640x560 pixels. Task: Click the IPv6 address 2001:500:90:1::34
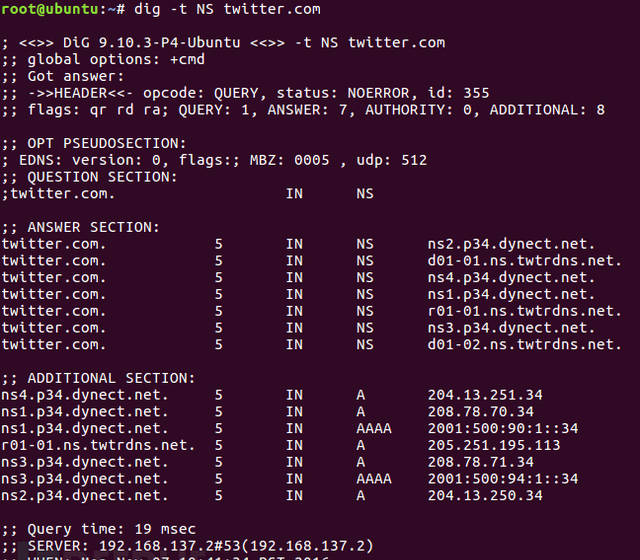(503, 428)
